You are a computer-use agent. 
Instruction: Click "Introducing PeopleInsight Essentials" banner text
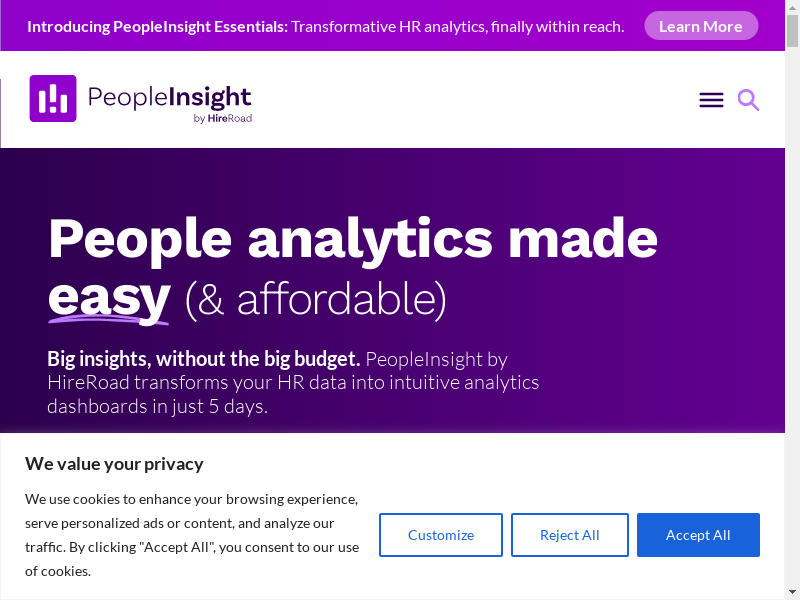click(157, 26)
